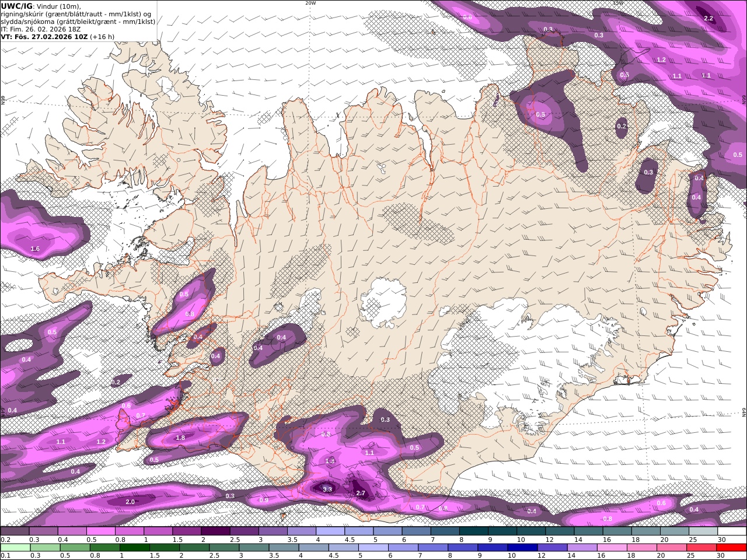
Task: Pick the violet swatch labeled 12, rain legend
Action: click(551, 548)
